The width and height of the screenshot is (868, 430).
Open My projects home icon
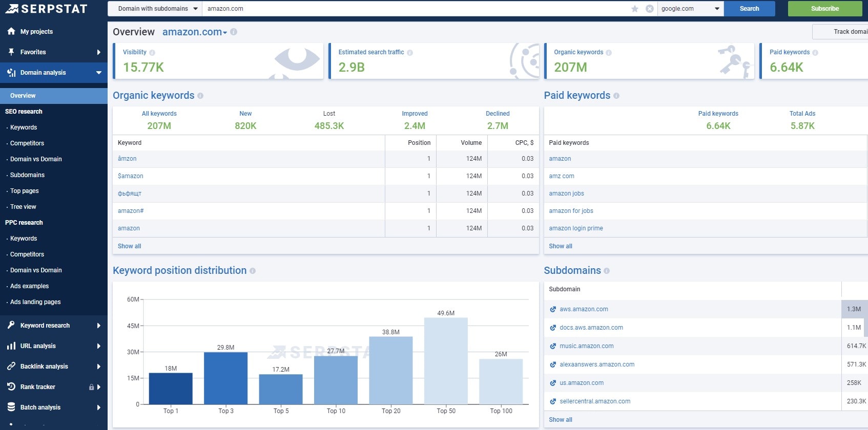click(11, 31)
